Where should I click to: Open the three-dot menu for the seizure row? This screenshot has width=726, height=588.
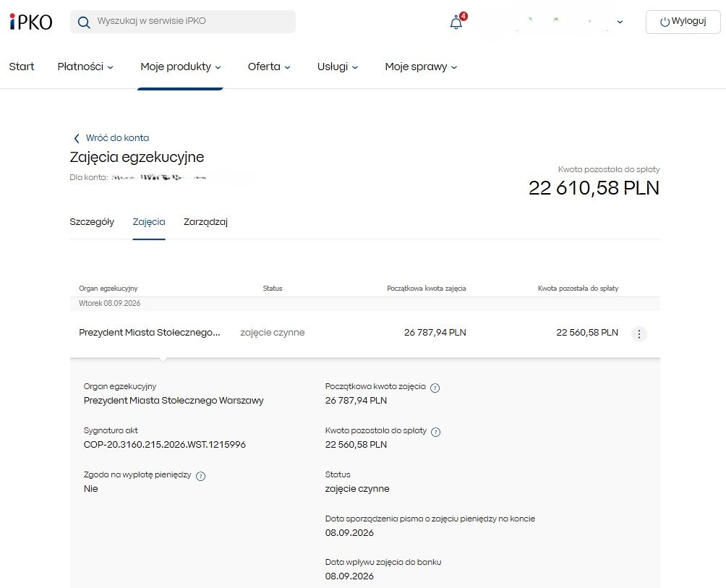click(639, 333)
